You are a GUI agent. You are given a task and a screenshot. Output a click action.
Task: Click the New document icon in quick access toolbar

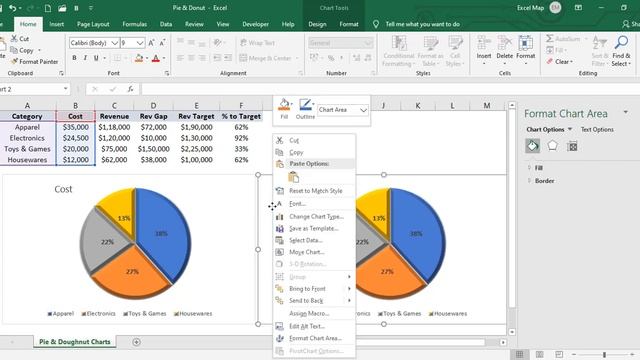point(48,8)
